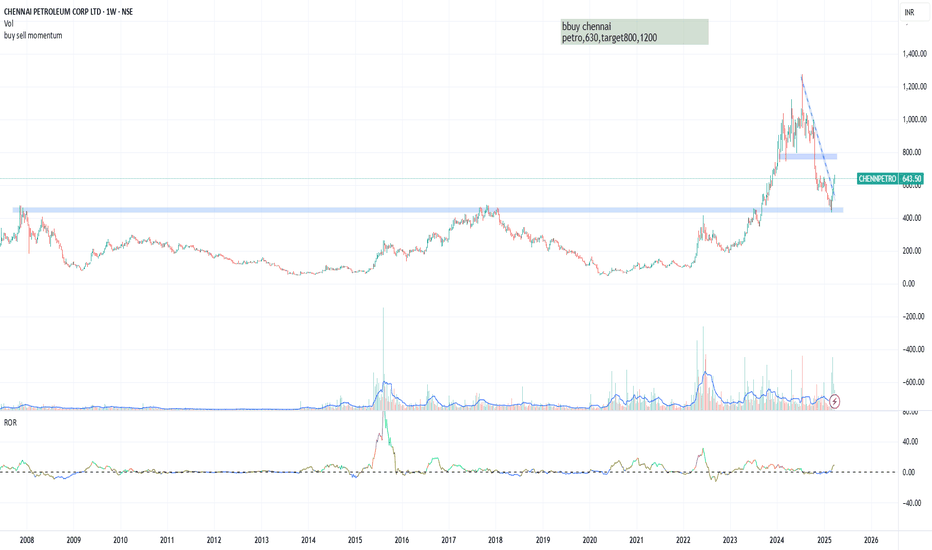Click the -200.00 price axis label
Image resolution: width=932 pixels, height=550 pixels.
click(x=912, y=317)
